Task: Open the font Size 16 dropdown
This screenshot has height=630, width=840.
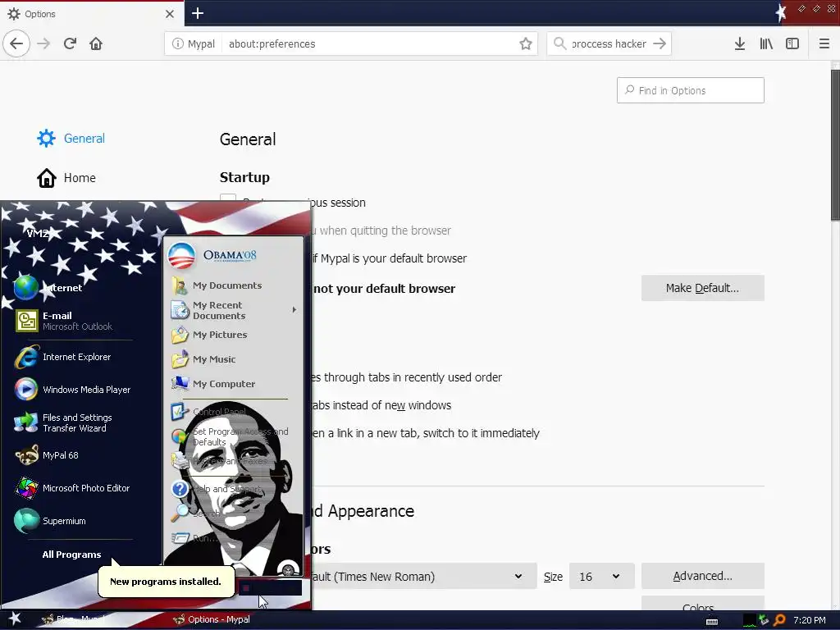Action: pyautogui.click(x=601, y=577)
